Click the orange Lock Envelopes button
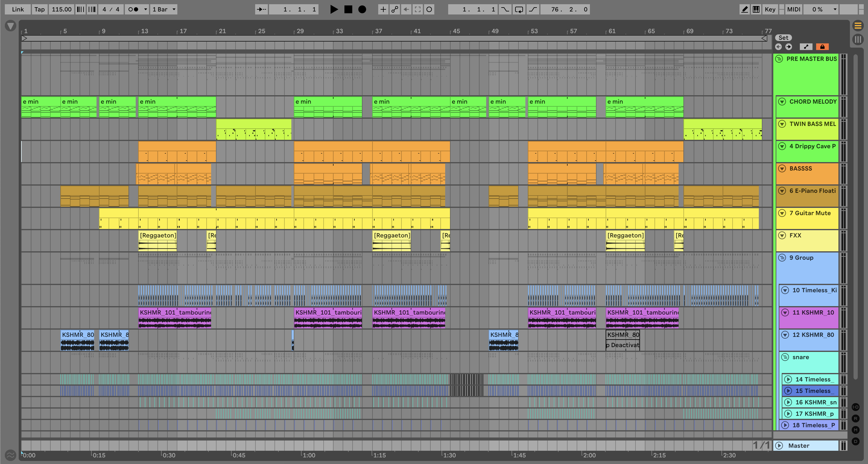 tap(822, 47)
